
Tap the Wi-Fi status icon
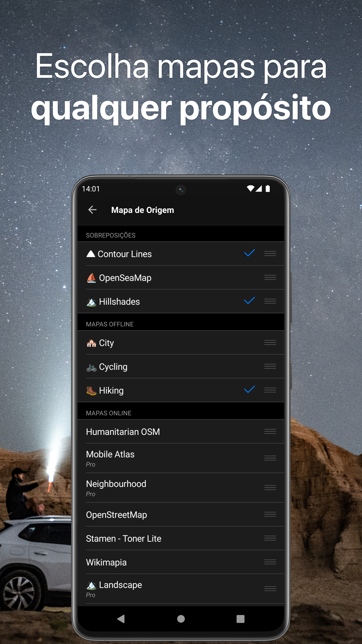pyautogui.click(x=250, y=189)
